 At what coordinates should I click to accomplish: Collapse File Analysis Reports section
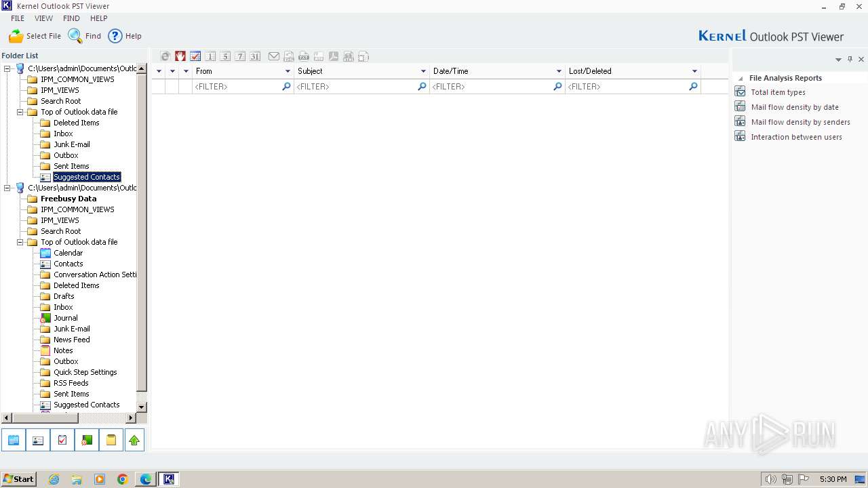click(x=741, y=79)
